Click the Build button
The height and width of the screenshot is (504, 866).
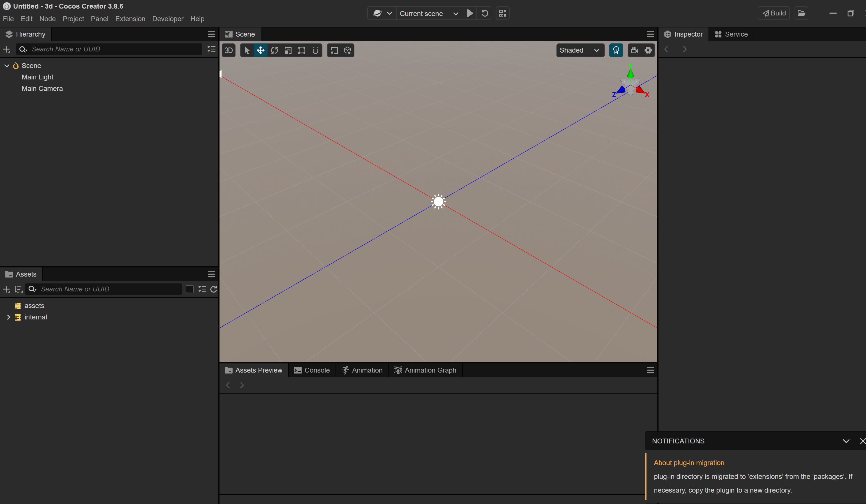774,13
